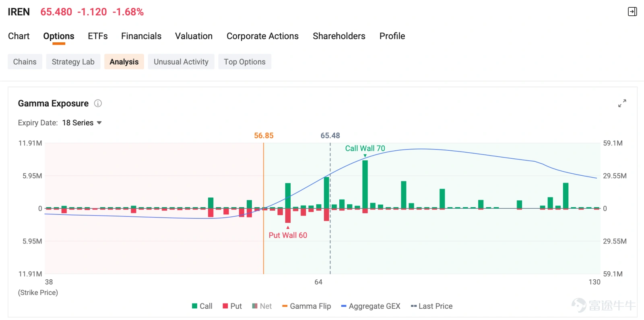View the Top Options section
This screenshot has width=644, height=320.
(x=245, y=62)
